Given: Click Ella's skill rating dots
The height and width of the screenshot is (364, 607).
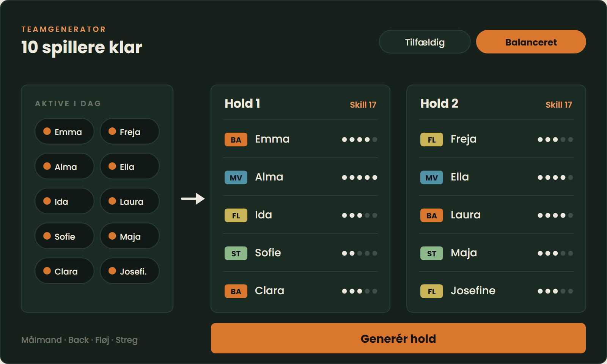Looking at the screenshot, I should click(x=555, y=177).
